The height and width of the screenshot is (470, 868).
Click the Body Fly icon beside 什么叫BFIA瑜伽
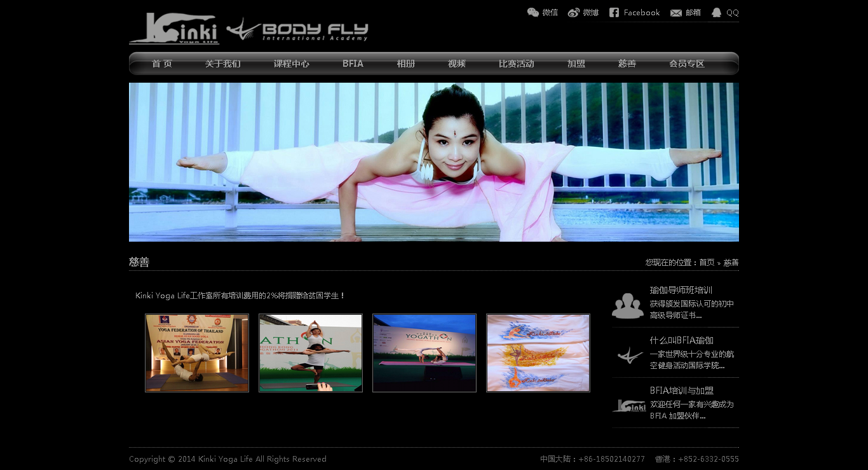(x=630, y=355)
